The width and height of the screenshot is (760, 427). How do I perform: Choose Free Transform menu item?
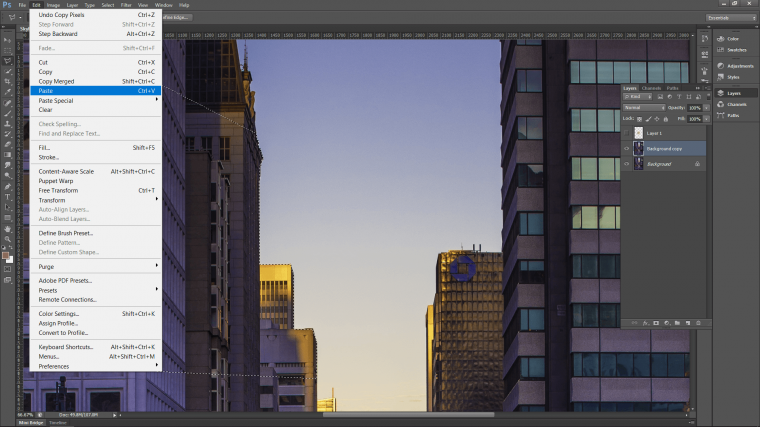click(95, 190)
